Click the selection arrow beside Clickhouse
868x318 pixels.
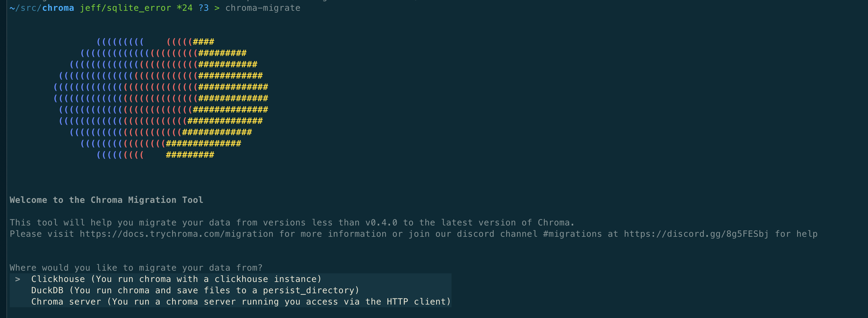(x=18, y=279)
